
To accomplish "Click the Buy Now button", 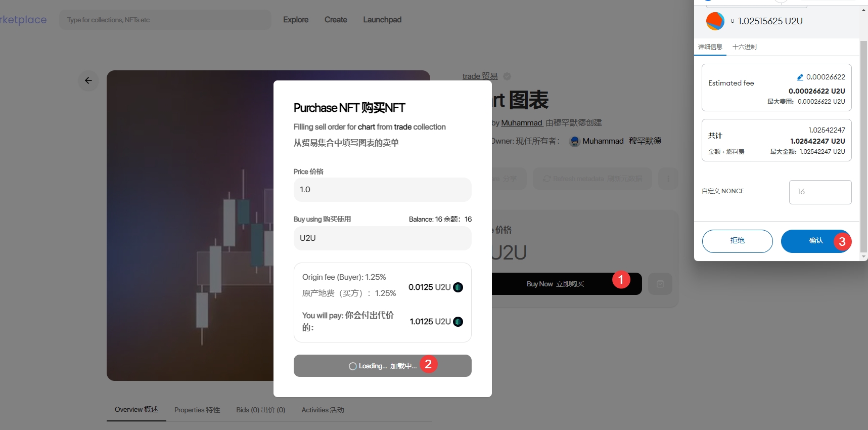I will coord(555,284).
